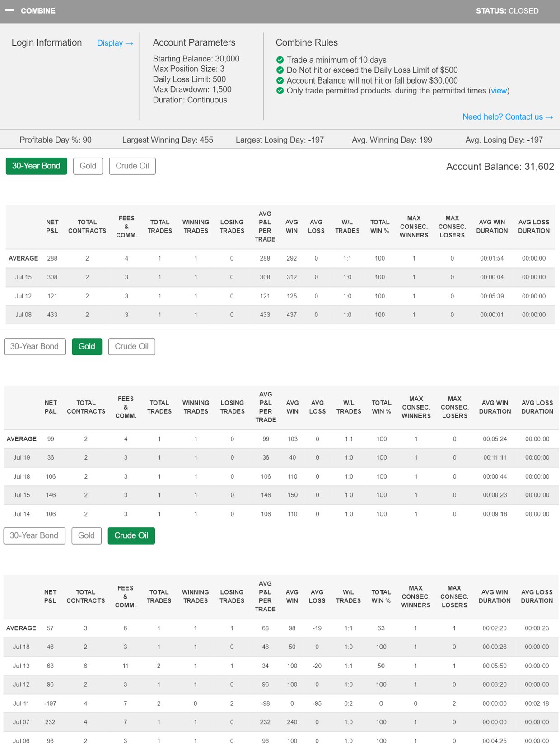Viewport: 560px width, 754px height.
Task: Click the active green Gold tab
Action: [87, 346]
